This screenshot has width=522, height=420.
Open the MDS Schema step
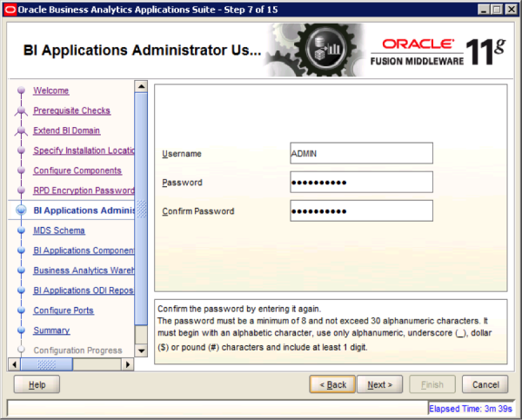tap(59, 230)
